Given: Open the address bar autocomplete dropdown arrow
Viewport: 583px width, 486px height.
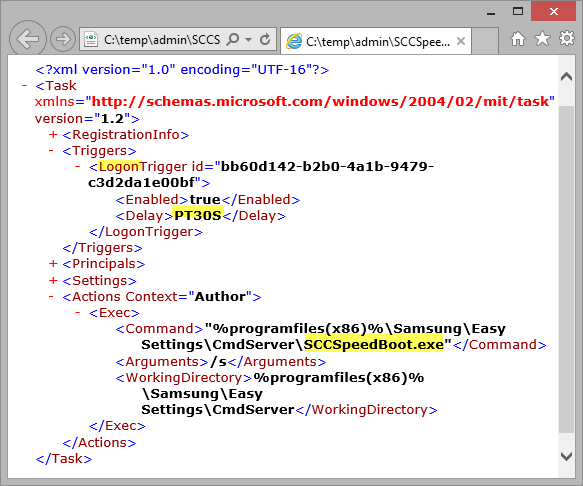Looking at the screenshot, I should 248,39.
